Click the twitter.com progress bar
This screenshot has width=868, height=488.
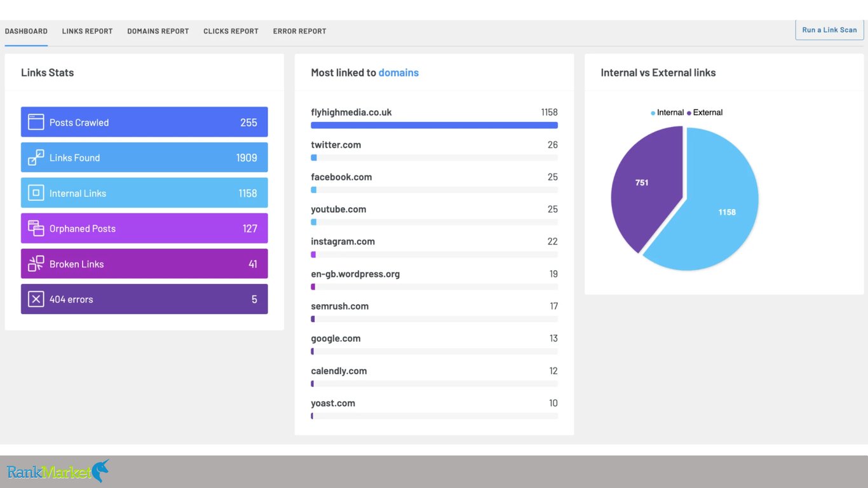(x=434, y=158)
